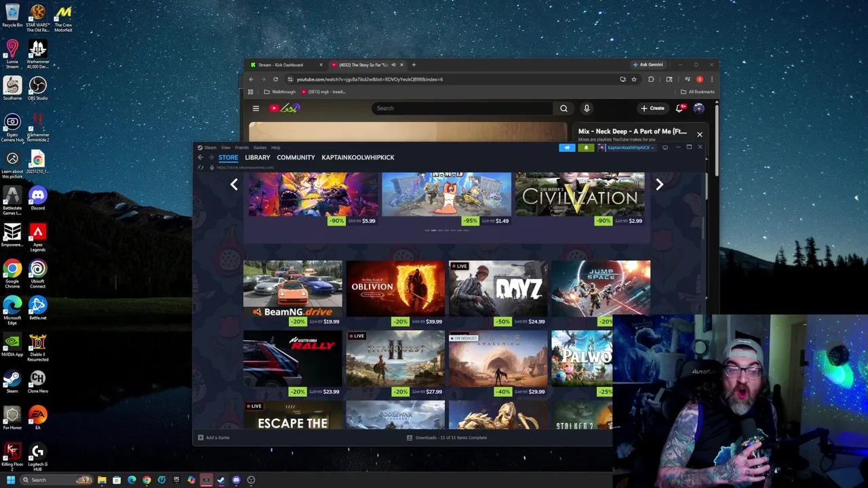Open the KAPTAINKOOLWHIPKICK profile tab
Screen dimensions: 868x488
click(357, 157)
